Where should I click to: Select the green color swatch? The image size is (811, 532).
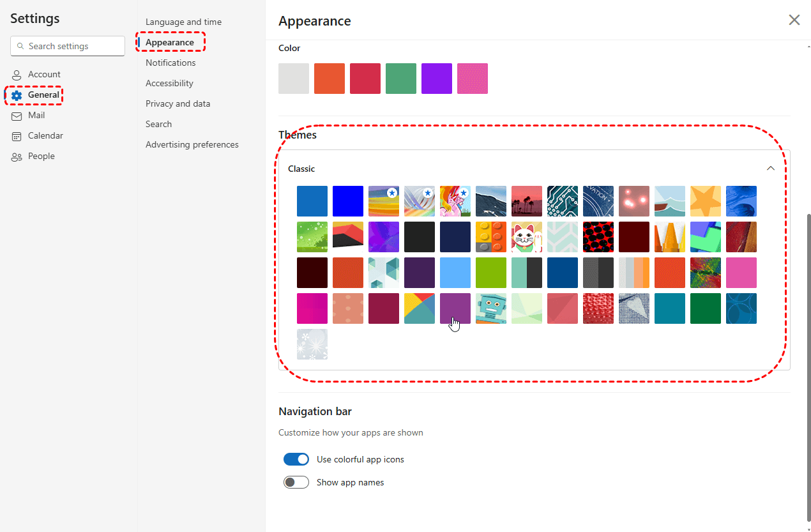pos(401,79)
